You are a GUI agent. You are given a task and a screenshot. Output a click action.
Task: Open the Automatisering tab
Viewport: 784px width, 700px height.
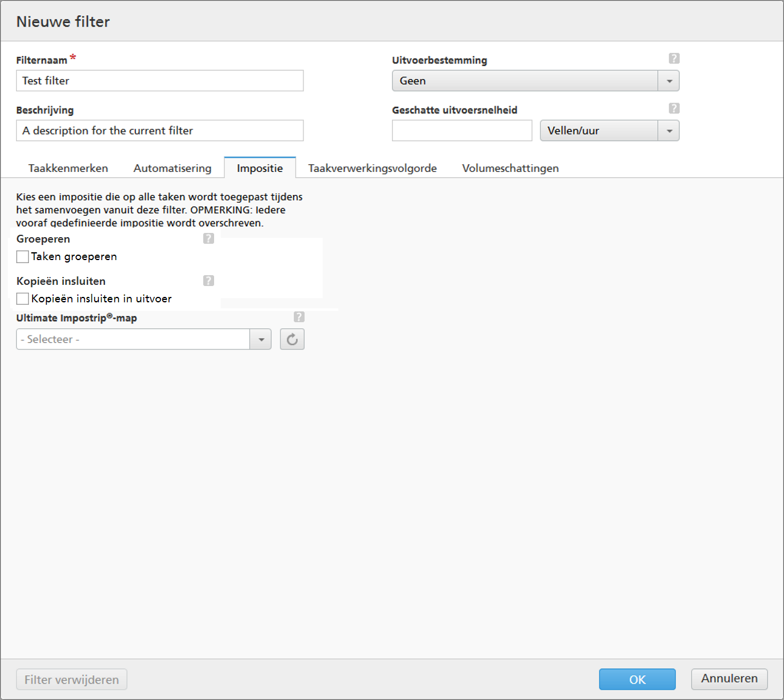[172, 168]
